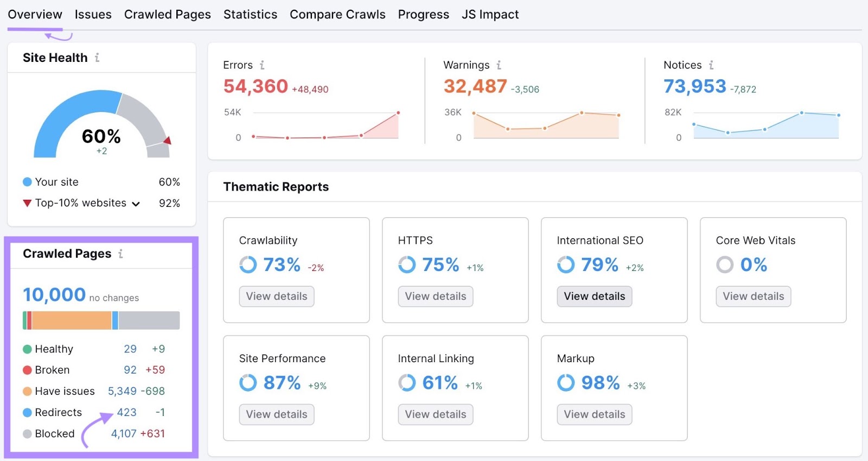Open View details under Site Performance
The image size is (868, 461).
[276, 414]
